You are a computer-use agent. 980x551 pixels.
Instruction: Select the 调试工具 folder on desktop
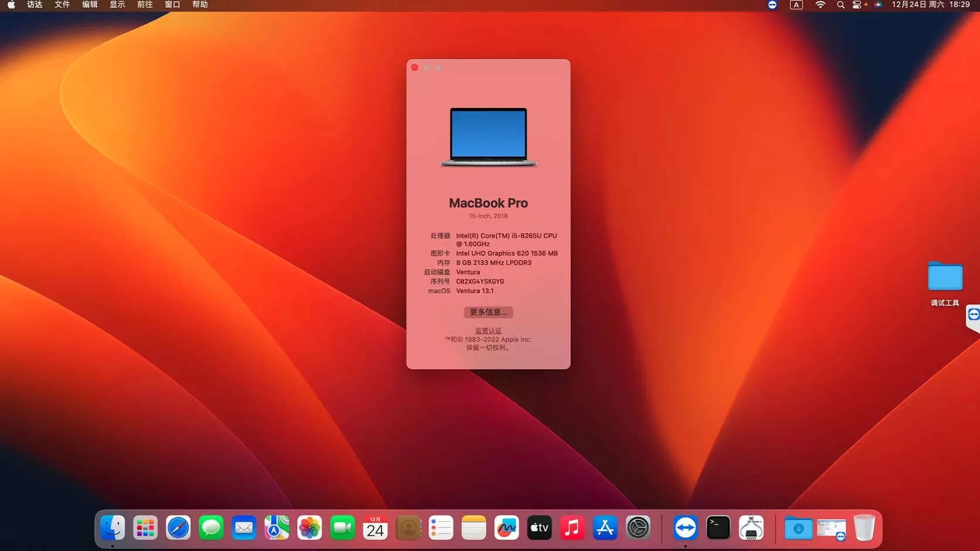pos(945,277)
